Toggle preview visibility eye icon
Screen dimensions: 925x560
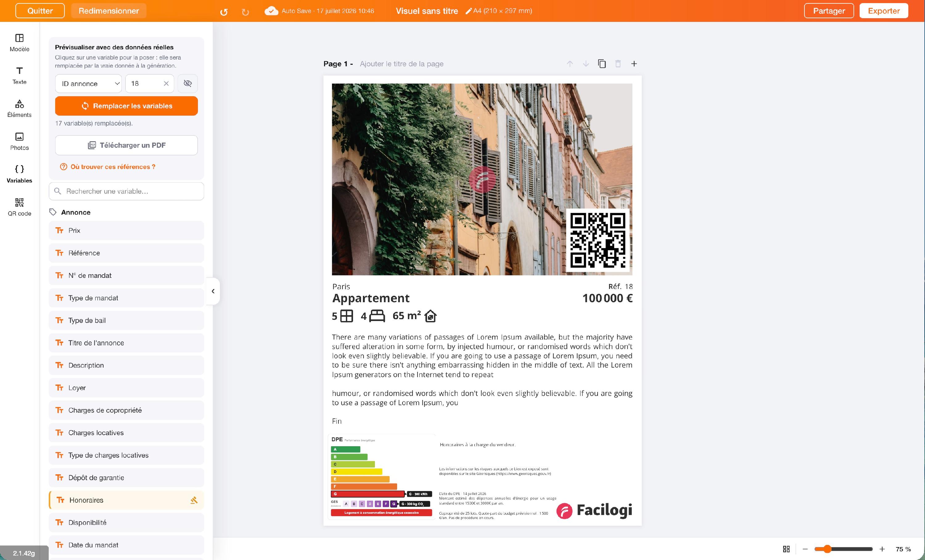coord(188,83)
